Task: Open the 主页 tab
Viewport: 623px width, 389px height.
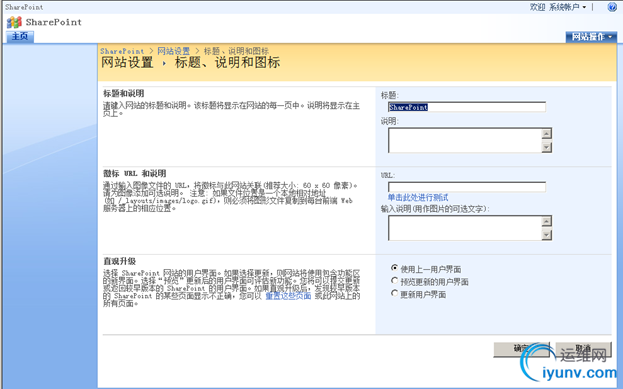Action: (x=20, y=37)
